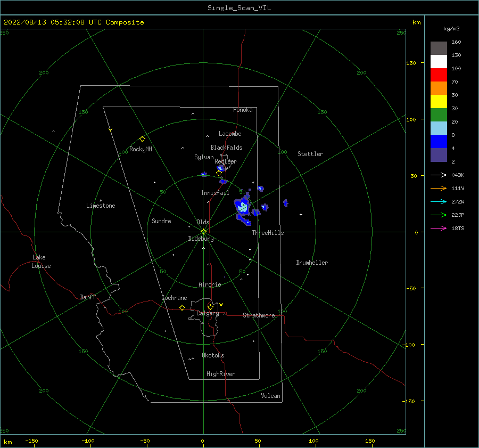Pick the light blue 20 kg/m2 swatch
Viewport: 479px width, 448px height.
pyautogui.click(x=439, y=128)
